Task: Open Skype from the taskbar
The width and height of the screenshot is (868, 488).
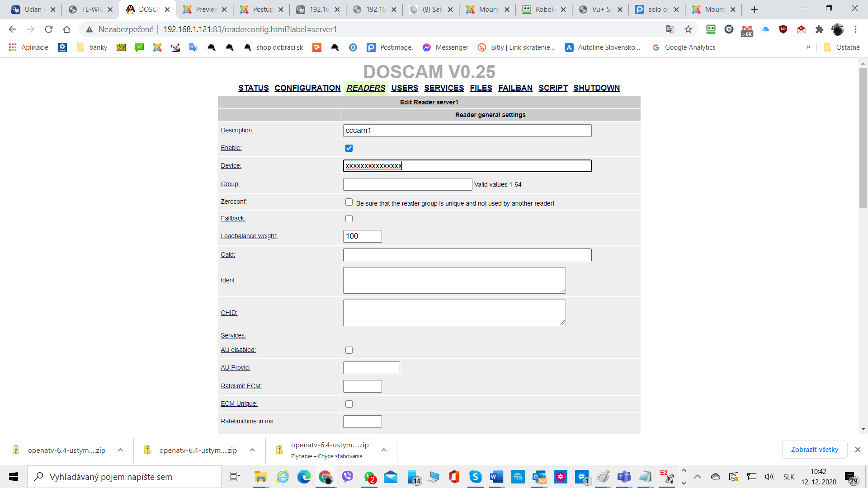Action: (x=475, y=477)
